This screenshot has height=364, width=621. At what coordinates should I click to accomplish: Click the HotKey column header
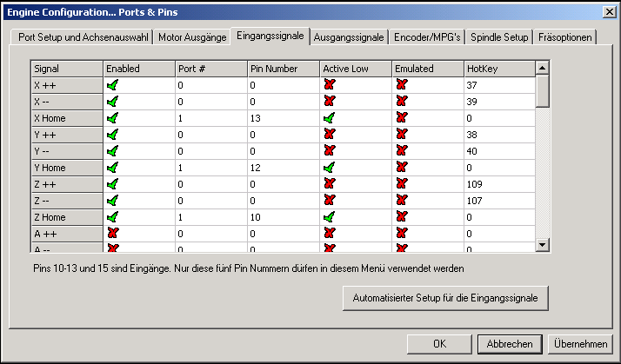tap(499, 69)
